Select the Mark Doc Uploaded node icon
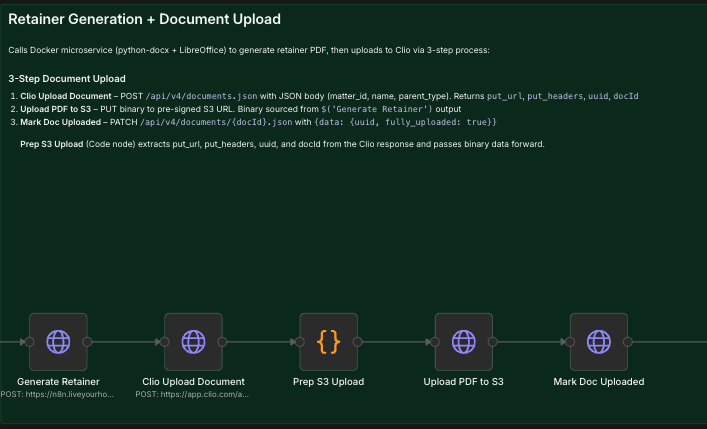707x429 pixels. (598, 342)
